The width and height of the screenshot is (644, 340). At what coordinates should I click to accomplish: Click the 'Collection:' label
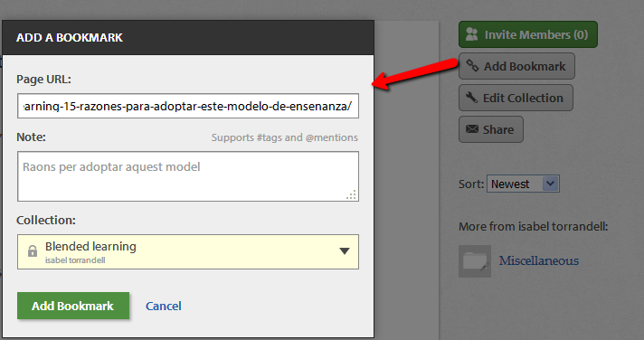pos(46,220)
